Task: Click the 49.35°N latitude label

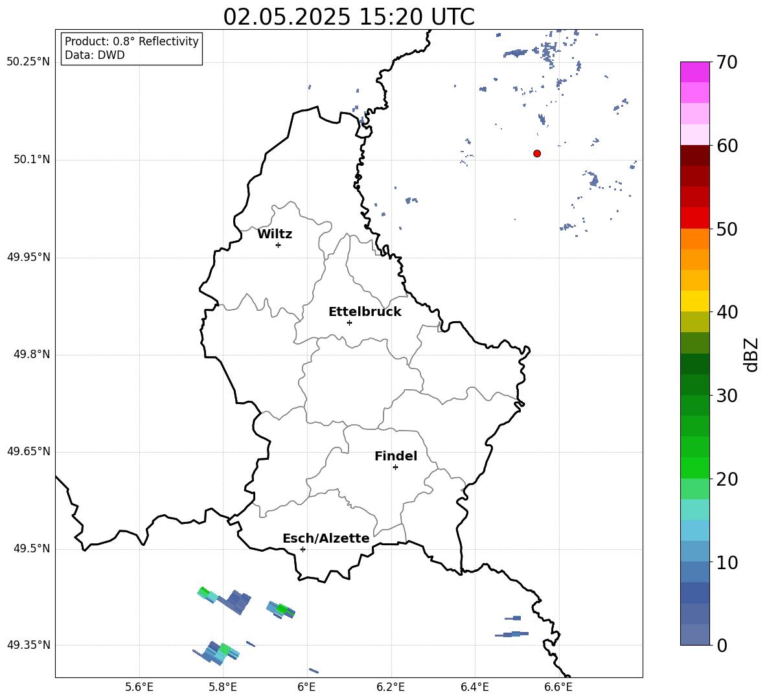Action: click(x=29, y=645)
